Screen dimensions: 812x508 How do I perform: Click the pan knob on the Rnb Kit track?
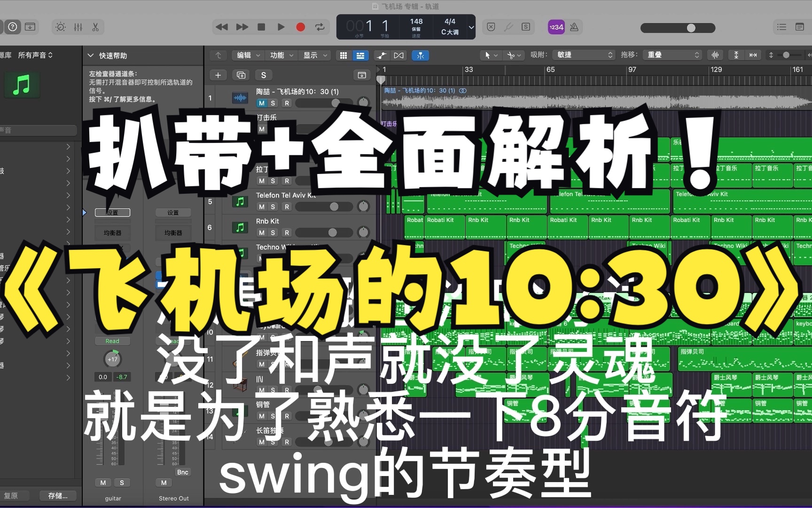pyautogui.click(x=363, y=232)
